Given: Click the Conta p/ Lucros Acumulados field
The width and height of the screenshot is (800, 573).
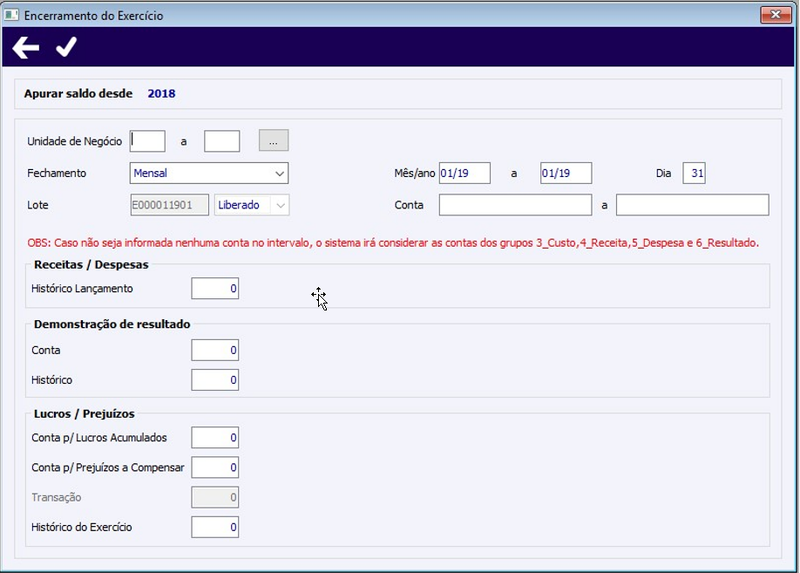Looking at the screenshot, I should 215,437.
